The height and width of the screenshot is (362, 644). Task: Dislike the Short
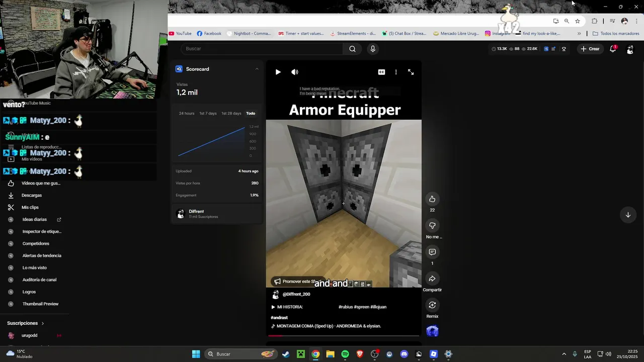(432, 226)
